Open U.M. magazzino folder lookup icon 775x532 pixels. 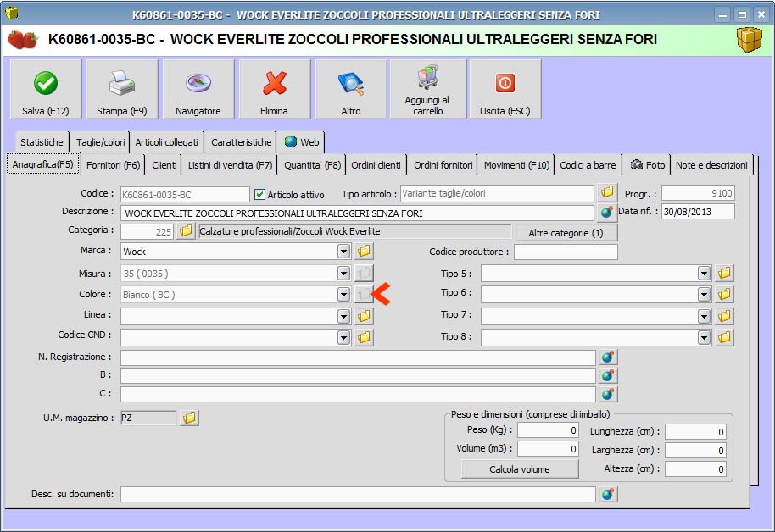point(189,418)
